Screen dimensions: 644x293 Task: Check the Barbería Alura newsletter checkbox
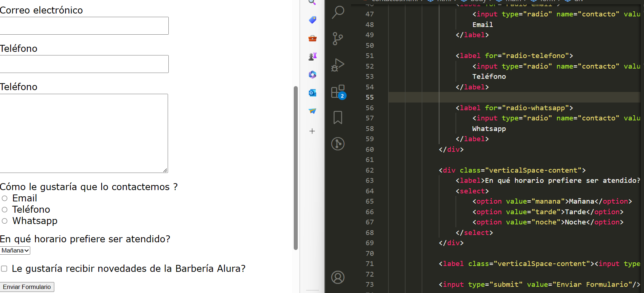click(x=4, y=269)
